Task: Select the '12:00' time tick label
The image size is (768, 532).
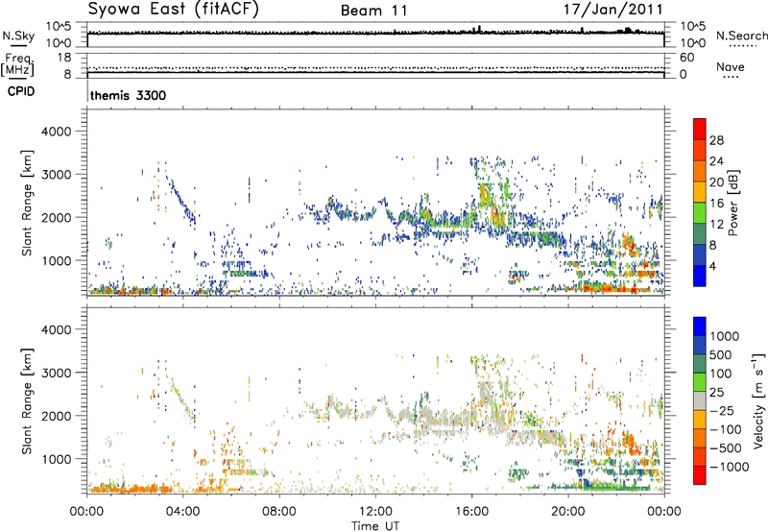Action: tap(375, 512)
